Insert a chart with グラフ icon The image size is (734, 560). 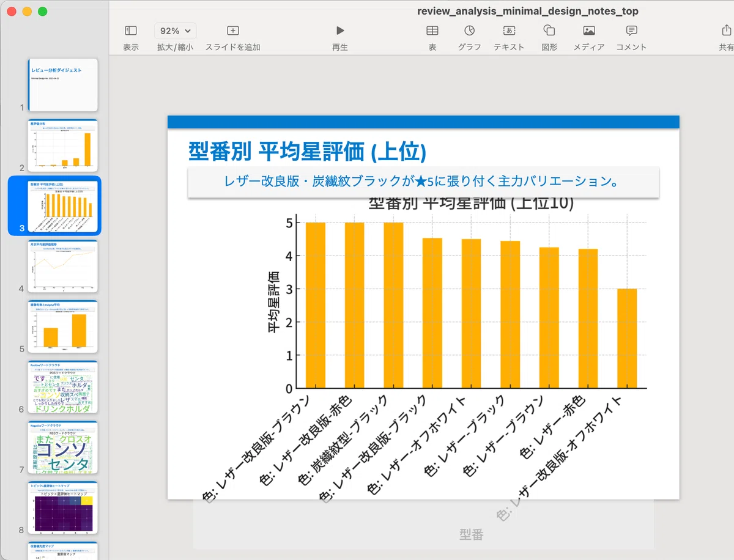point(469,31)
